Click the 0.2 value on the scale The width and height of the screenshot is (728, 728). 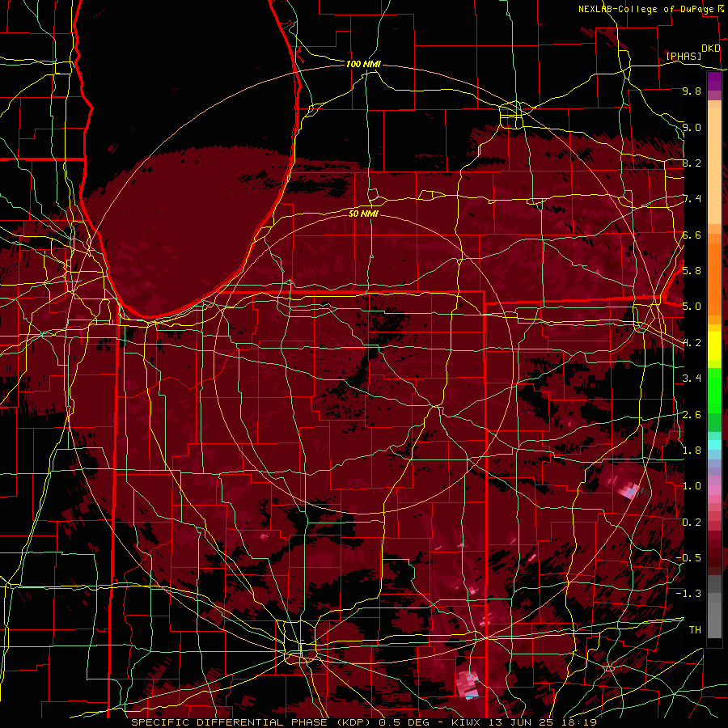point(692,522)
